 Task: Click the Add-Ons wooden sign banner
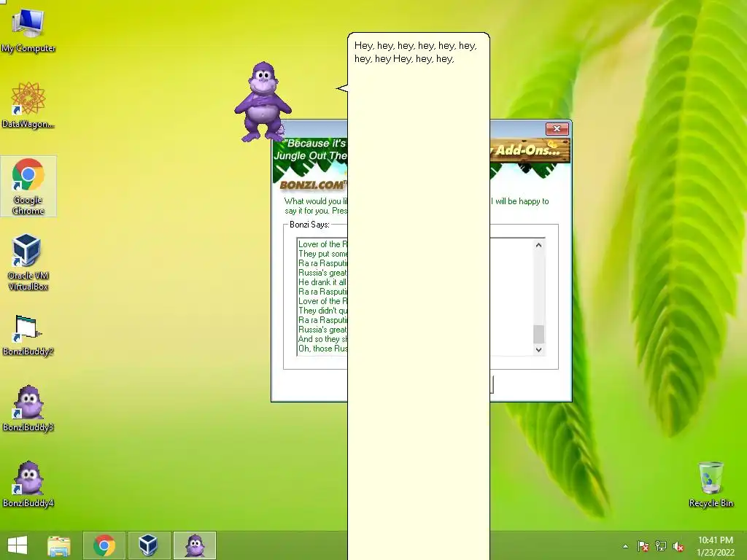coord(530,150)
